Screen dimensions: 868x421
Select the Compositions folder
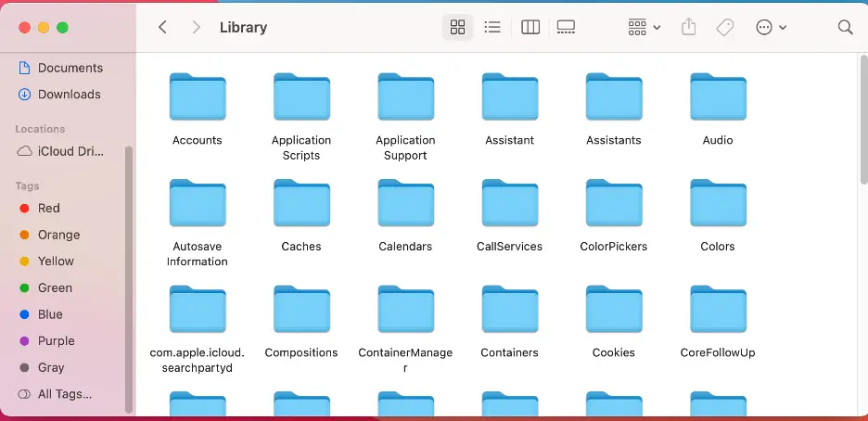(301, 322)
